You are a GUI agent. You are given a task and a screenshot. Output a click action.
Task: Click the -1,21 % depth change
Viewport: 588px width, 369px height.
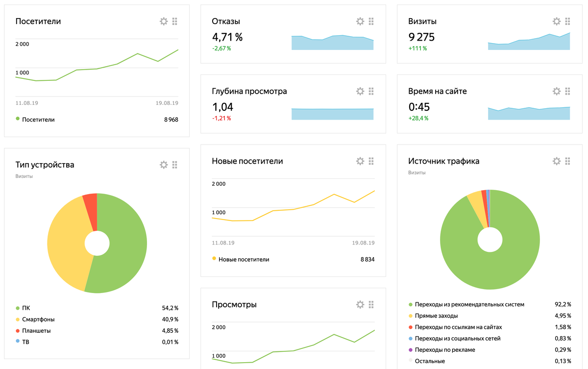click(221, 118)
